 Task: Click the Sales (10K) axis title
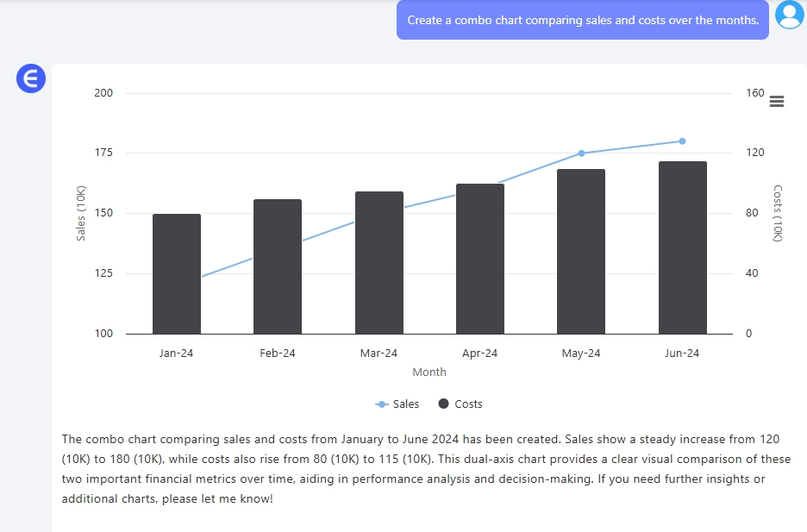(81, 213)
